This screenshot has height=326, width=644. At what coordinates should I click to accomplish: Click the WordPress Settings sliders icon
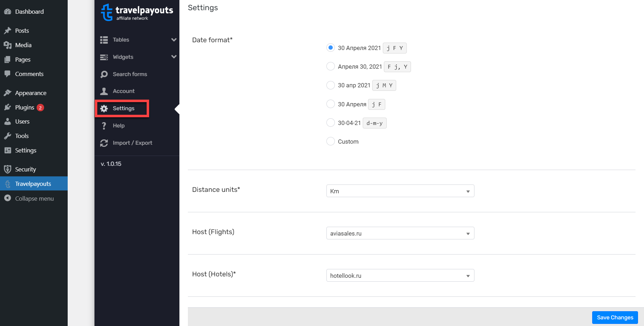point(7,150)
